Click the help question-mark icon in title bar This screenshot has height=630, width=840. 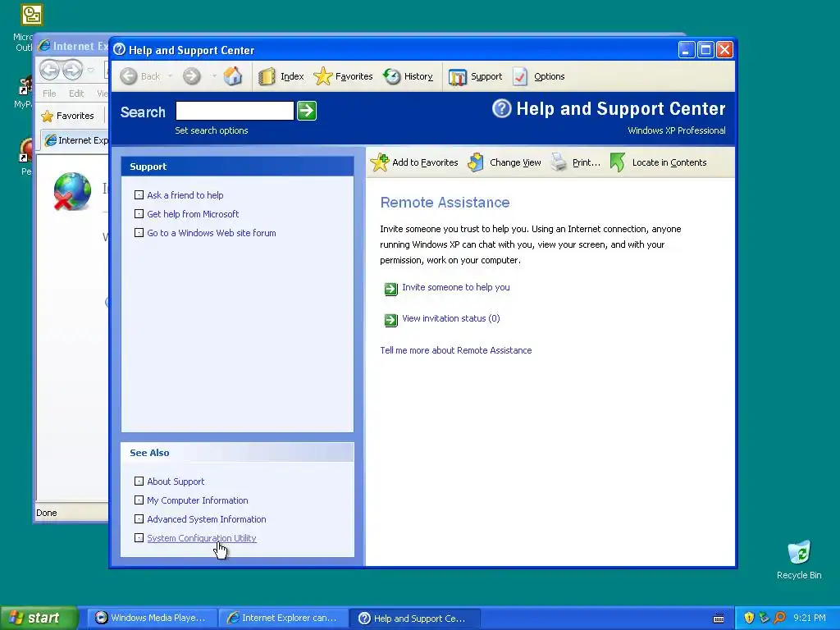(120, 50)
